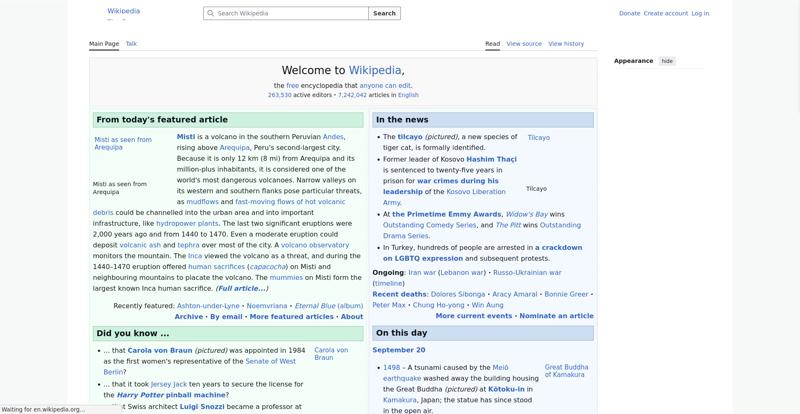This screenshot has height=414, width=800.
Task: Open the 1498 year link
Action: click(391, 368)
